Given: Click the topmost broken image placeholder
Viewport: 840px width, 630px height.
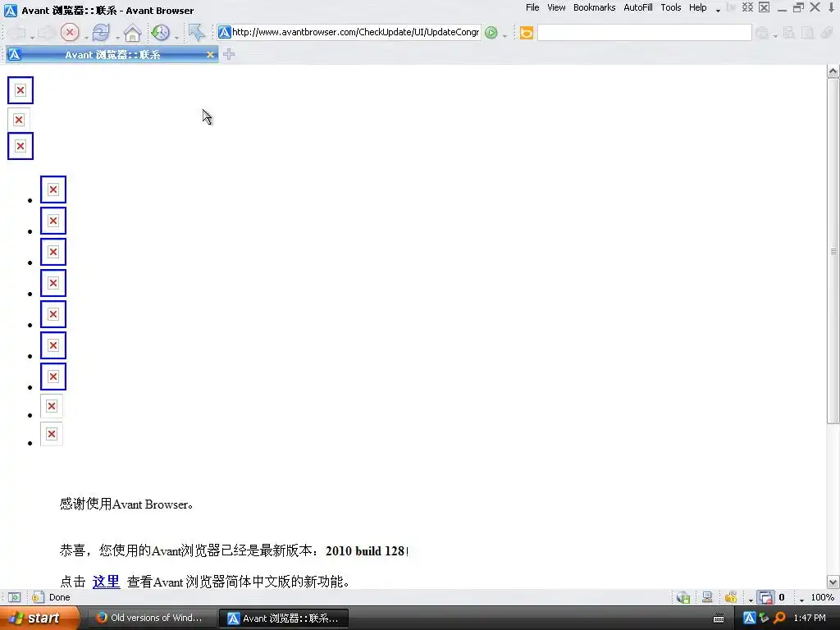Looking at the screenshot, I should coord(21,90).
